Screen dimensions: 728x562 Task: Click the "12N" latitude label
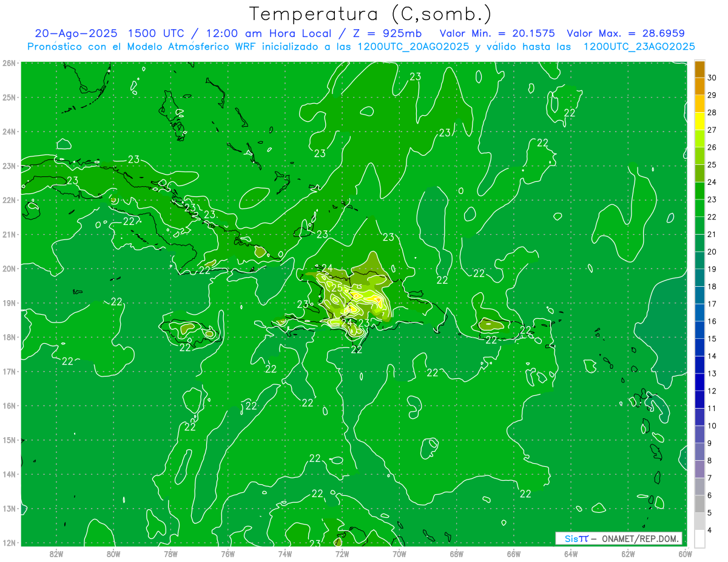[8, 543]
